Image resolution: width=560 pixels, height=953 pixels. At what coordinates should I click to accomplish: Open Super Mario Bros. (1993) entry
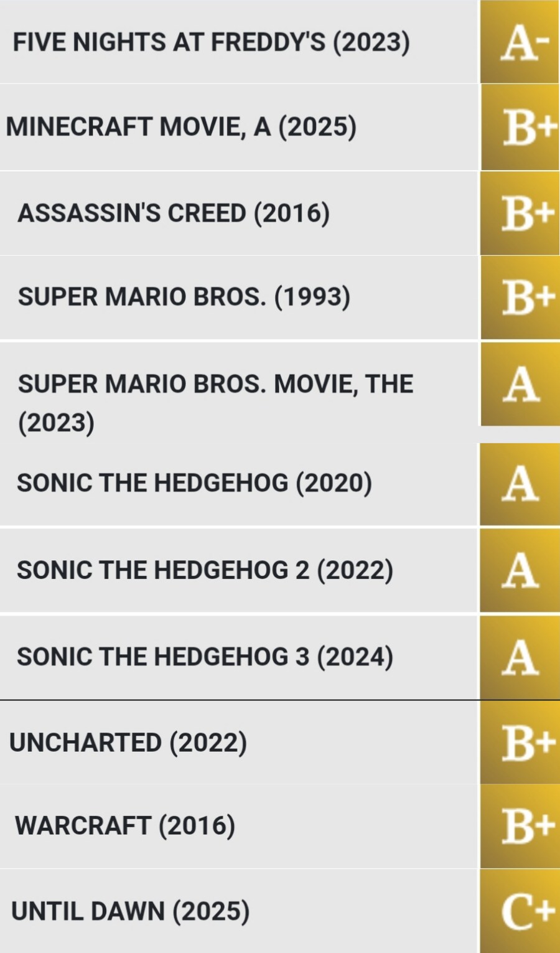pos(184,296)
